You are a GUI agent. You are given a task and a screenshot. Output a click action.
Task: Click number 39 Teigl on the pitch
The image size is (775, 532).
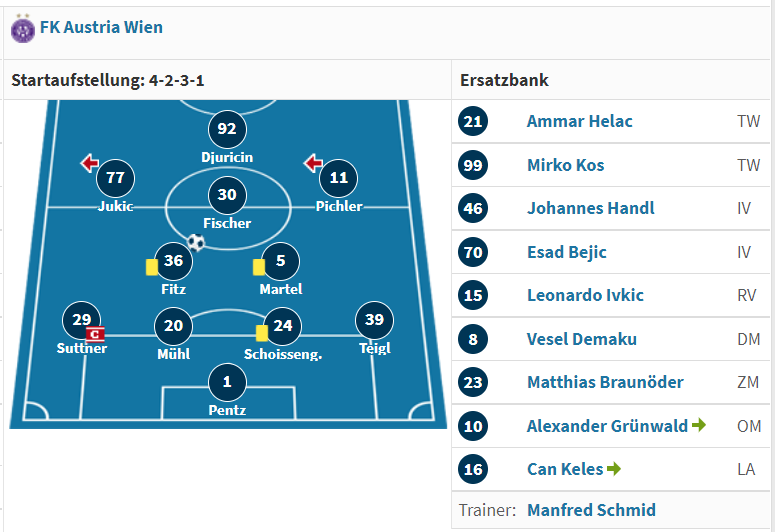[374, 320]
